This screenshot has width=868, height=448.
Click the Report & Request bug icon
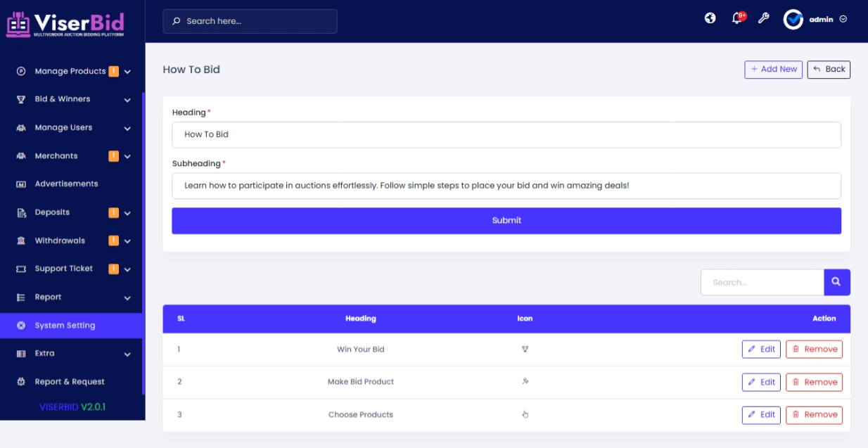point(21,382)
